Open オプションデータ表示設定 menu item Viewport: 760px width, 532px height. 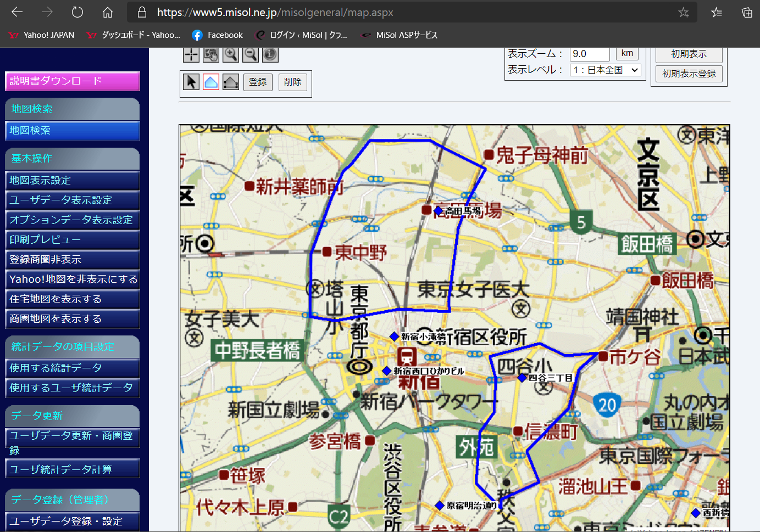(73, 220)
